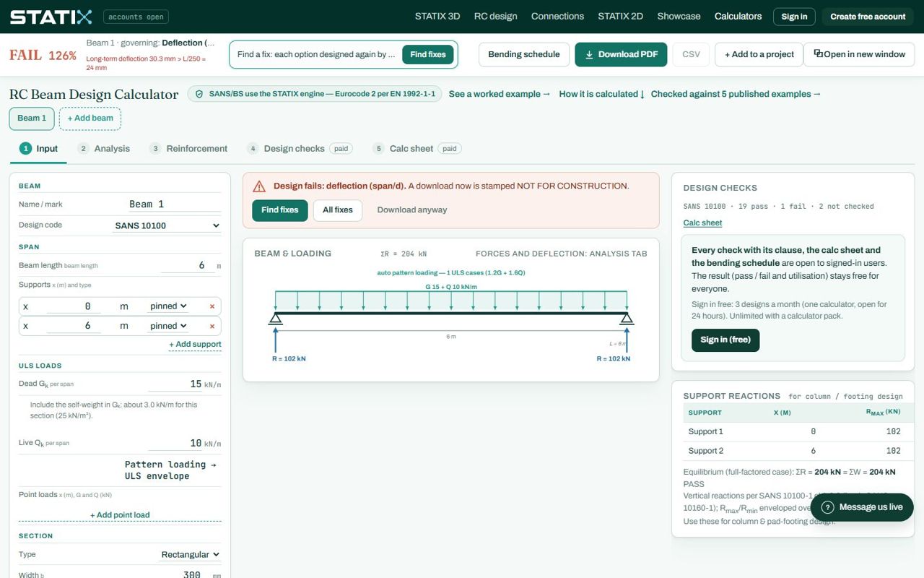Change the support type at x 0
The width and height of the screenshot is (924, 578).
pyautogui.click(x=169, y=306)
